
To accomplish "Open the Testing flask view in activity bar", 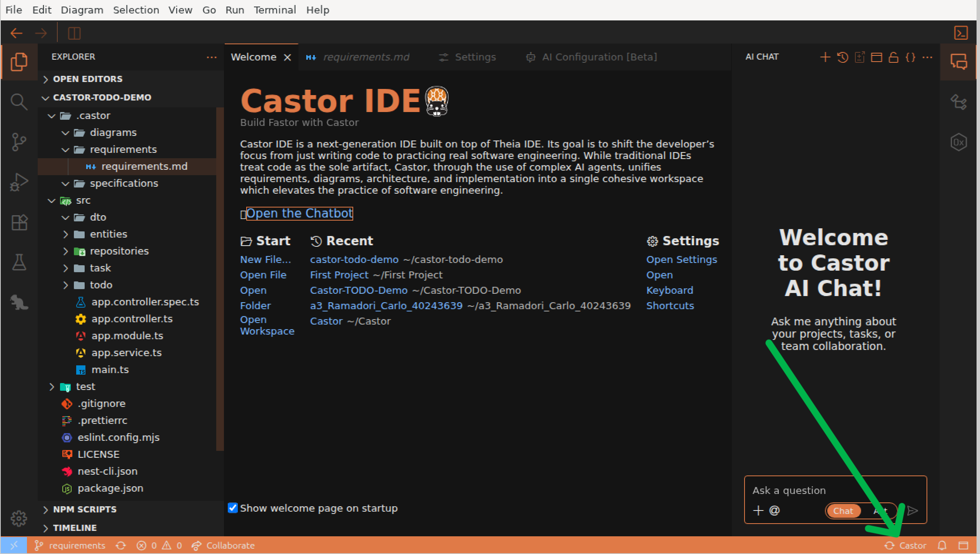I will click(x=18, y=262).
